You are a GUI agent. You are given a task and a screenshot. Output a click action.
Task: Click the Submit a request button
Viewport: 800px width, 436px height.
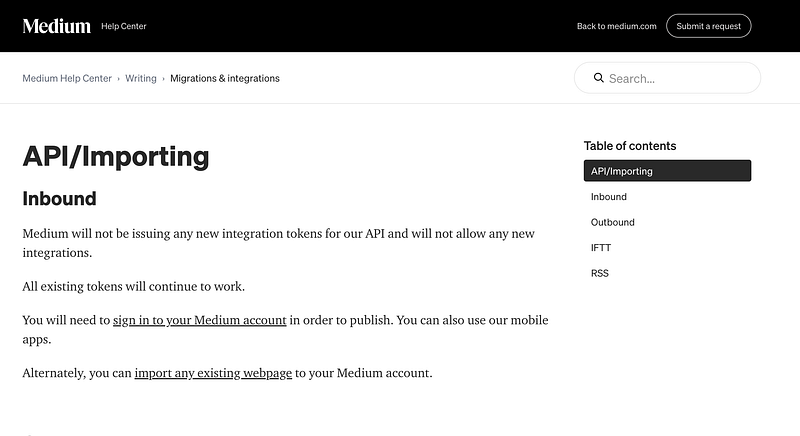[x=708, y=26]
